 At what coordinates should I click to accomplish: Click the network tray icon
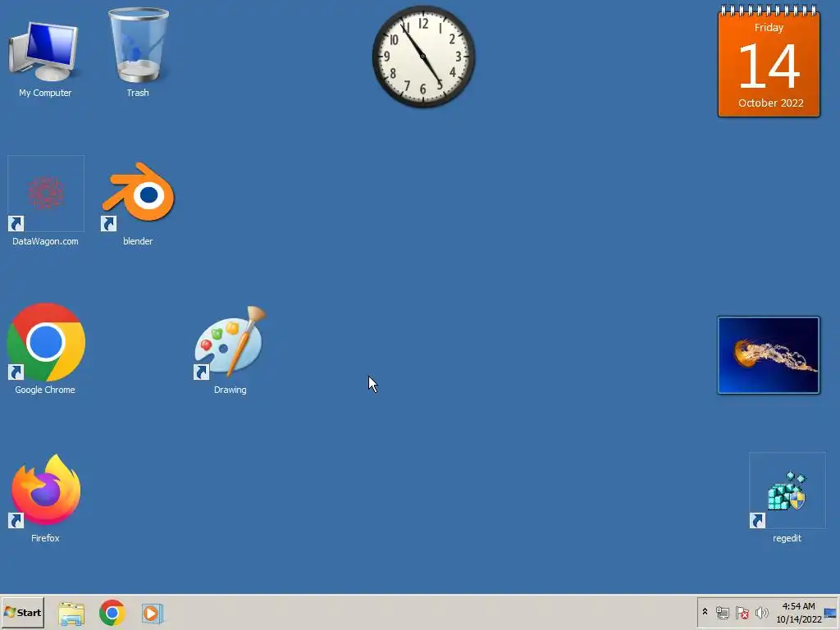click(722, 612)
